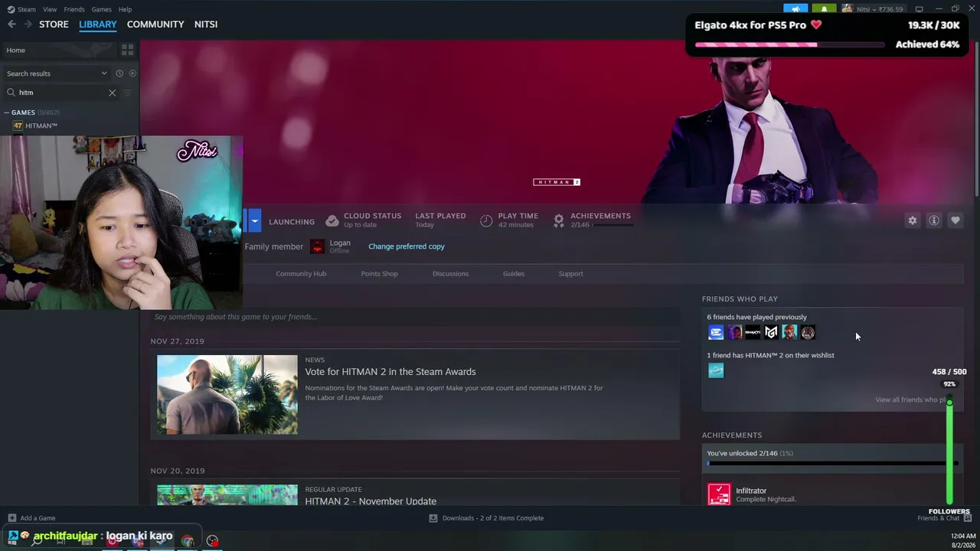Open the Steam Awards news thumbnail
This screenshot has height=551, width=980.
[227, 395]
